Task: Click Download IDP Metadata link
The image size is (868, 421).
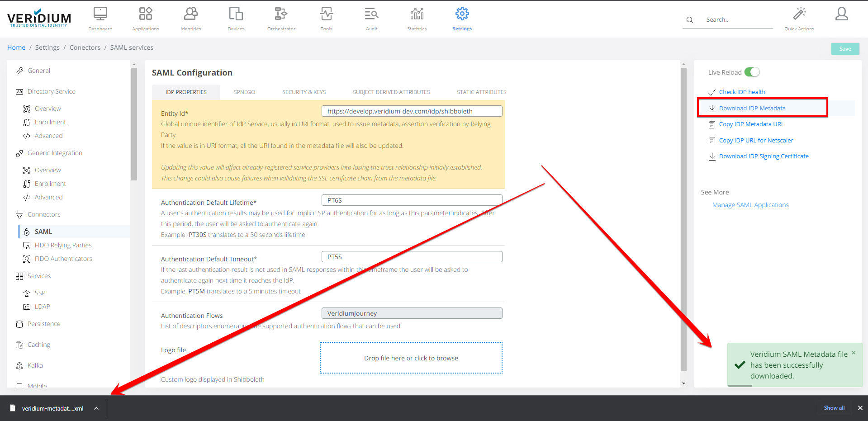Action: 752,109
